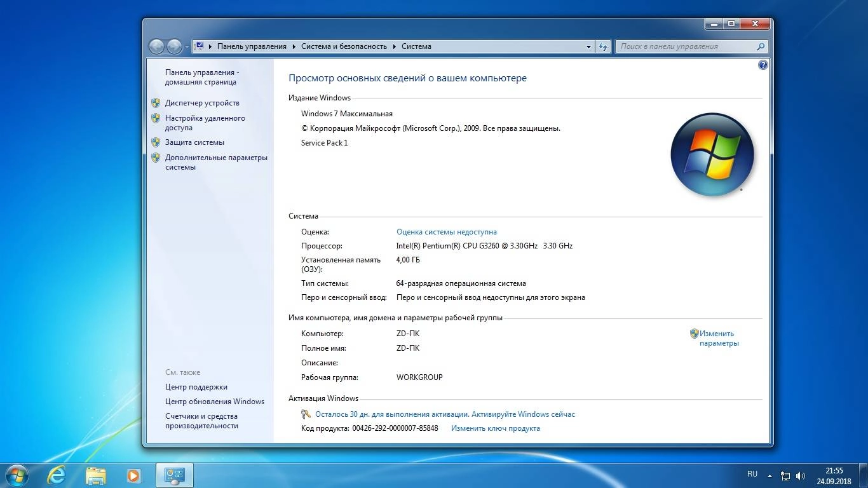The width and height of the screenshot is (868, 488).
Task: Click Control Panel taskbar button
Action: [x=174, y=475]
